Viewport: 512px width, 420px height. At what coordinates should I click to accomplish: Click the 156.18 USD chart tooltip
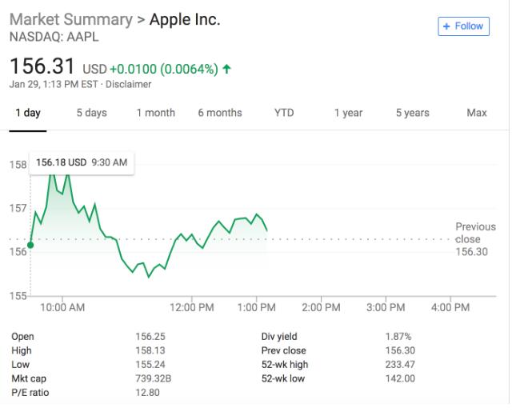81,162
